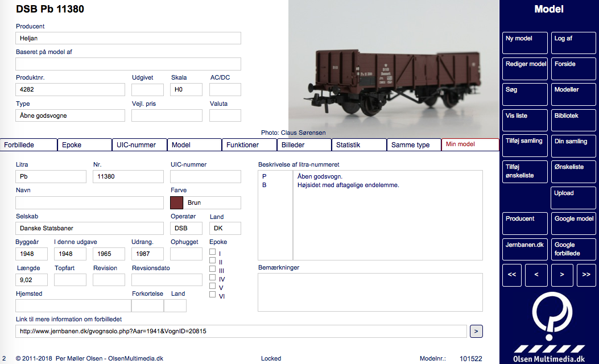This screenshot has width=599, height=364.
Task: Switch to the Forbillede tab
Action: [x=28, y=145]
